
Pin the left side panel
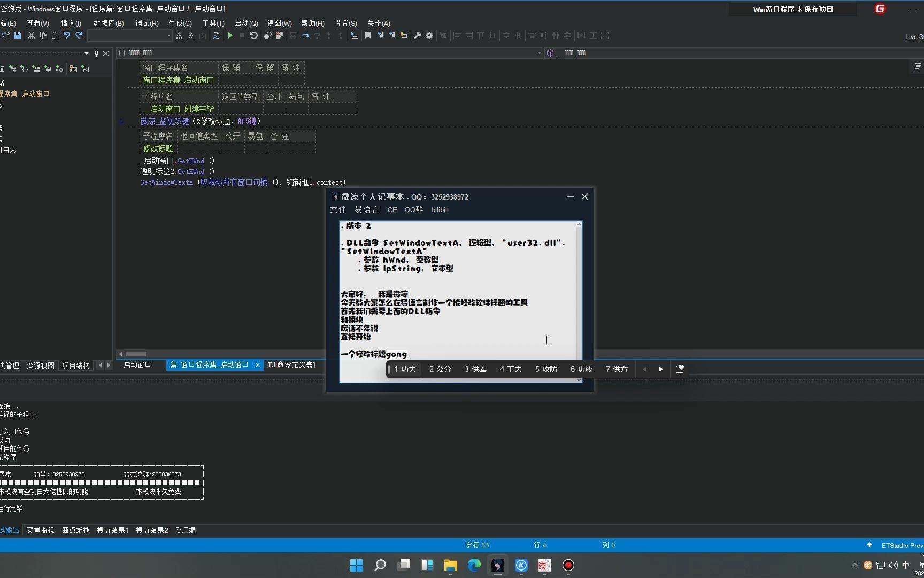(x=96, y=53)
